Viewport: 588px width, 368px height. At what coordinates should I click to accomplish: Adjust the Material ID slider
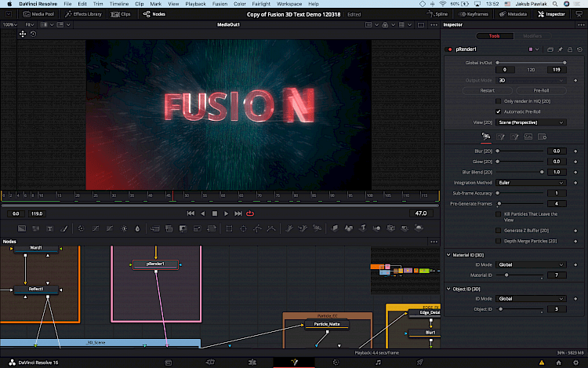(x=520, y=275)
